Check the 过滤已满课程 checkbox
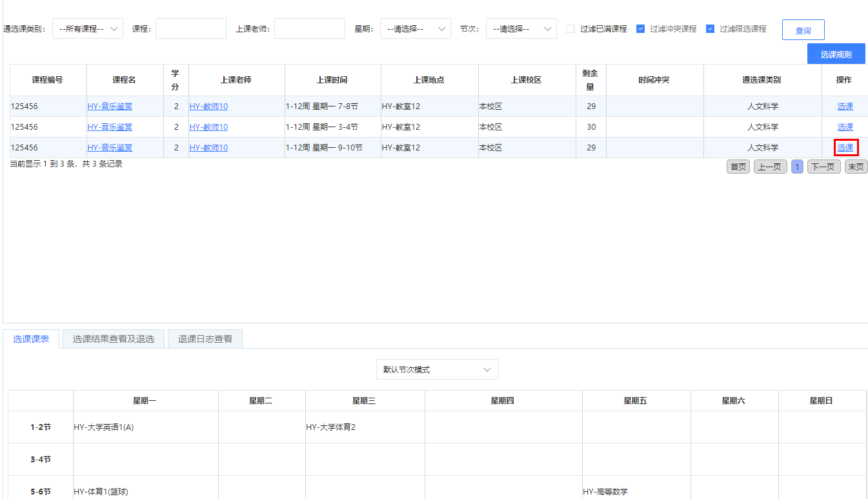This screenshot has height=499, width=868. click(x=570, y=29)
